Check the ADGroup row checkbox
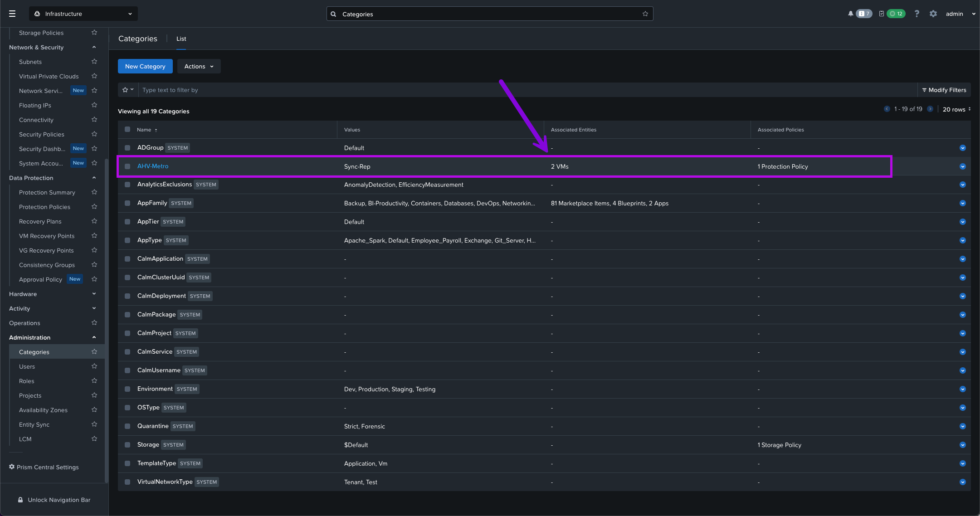The width and height of the screenshot is (980, 516). [127, 148]
